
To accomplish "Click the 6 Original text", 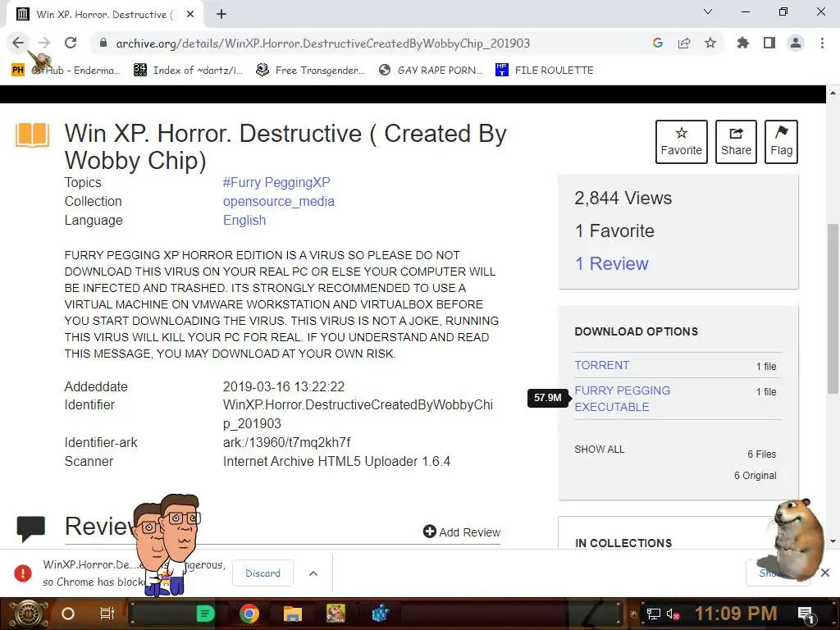I will (755, 476).
